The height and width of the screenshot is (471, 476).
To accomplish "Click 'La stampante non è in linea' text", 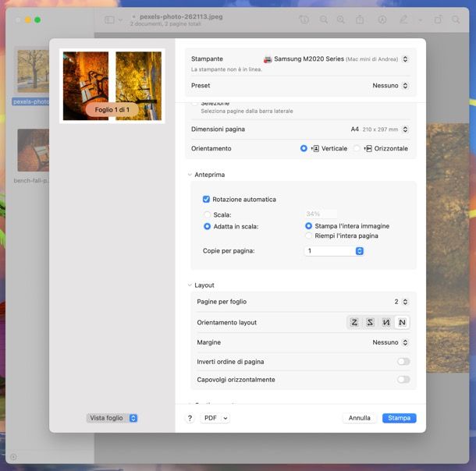I will (x=226, y=69).
